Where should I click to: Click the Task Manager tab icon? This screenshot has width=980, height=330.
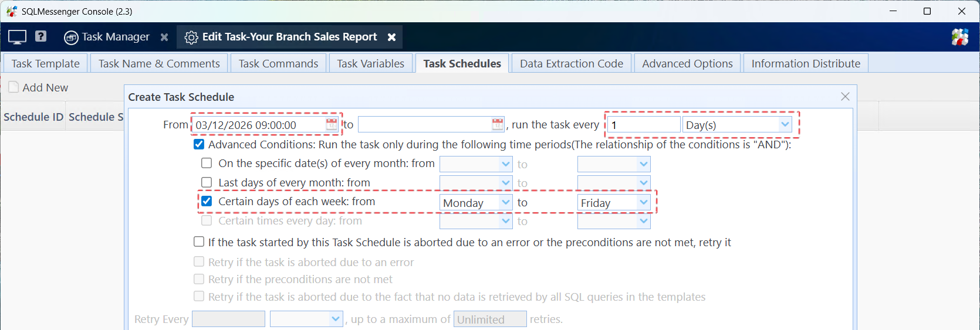point(71,38)
